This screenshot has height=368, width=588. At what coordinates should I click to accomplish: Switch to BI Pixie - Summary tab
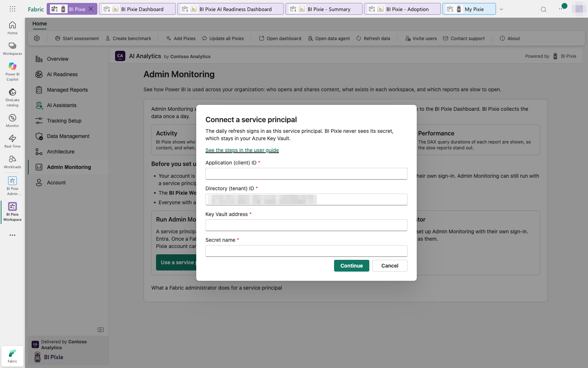point(324,9)
